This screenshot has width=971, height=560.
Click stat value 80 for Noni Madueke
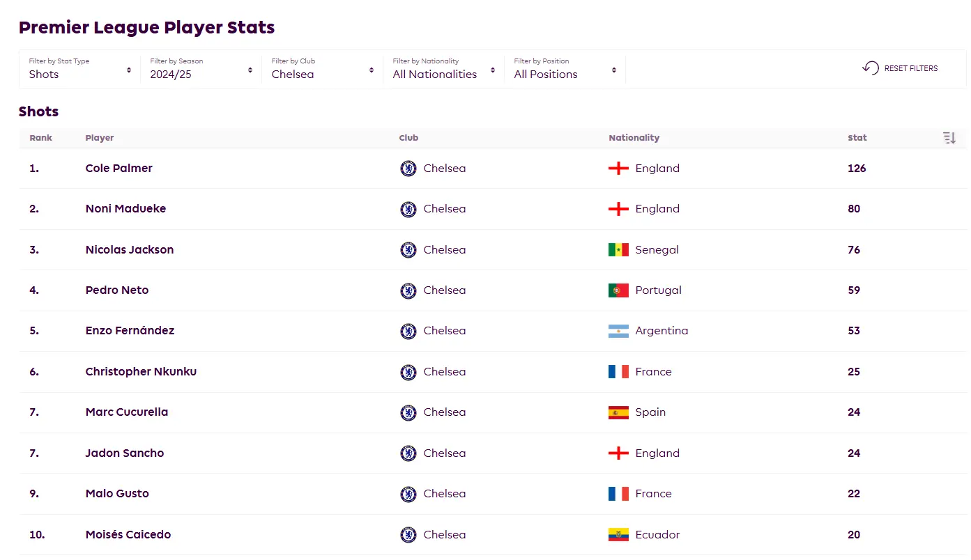coord(854,209)
